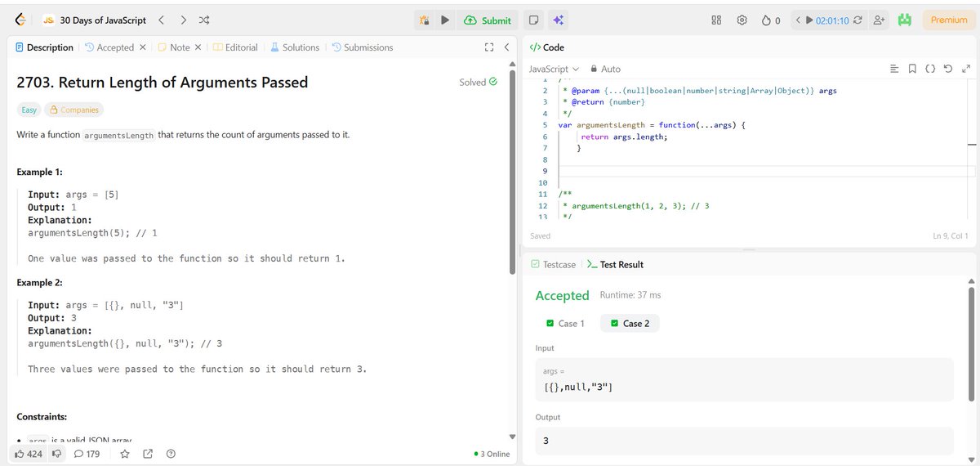Pick a random problem with shuffle icon
980x466 pixels.
204,20
